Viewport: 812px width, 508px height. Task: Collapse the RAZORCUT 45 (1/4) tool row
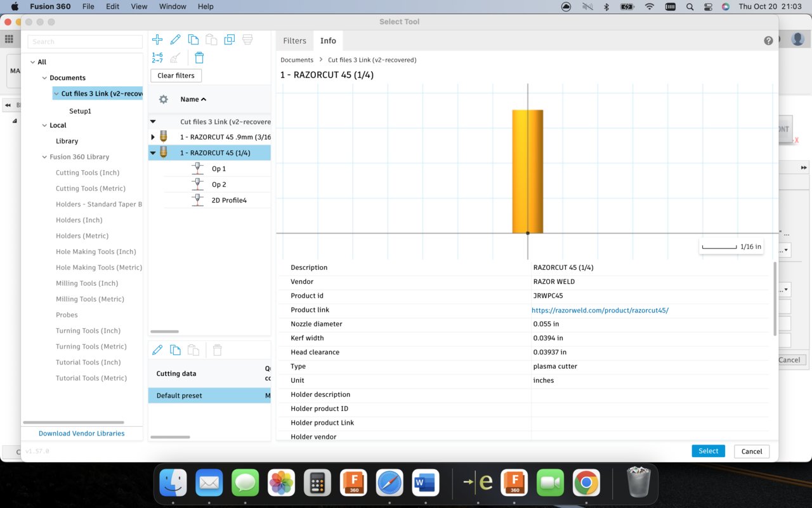click(153, 153)
